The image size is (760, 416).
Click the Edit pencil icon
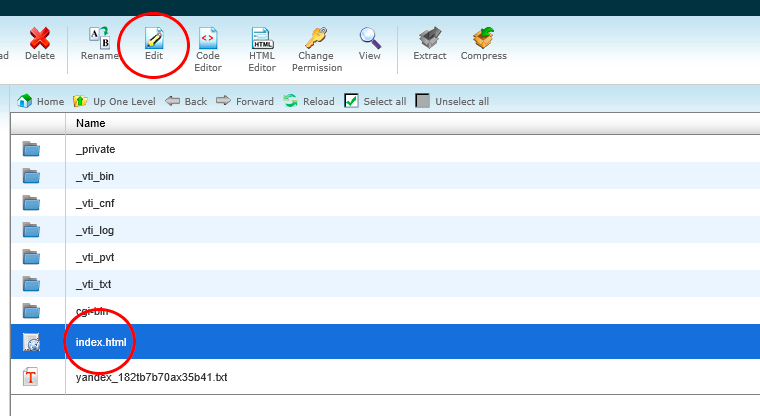(154, 38)
